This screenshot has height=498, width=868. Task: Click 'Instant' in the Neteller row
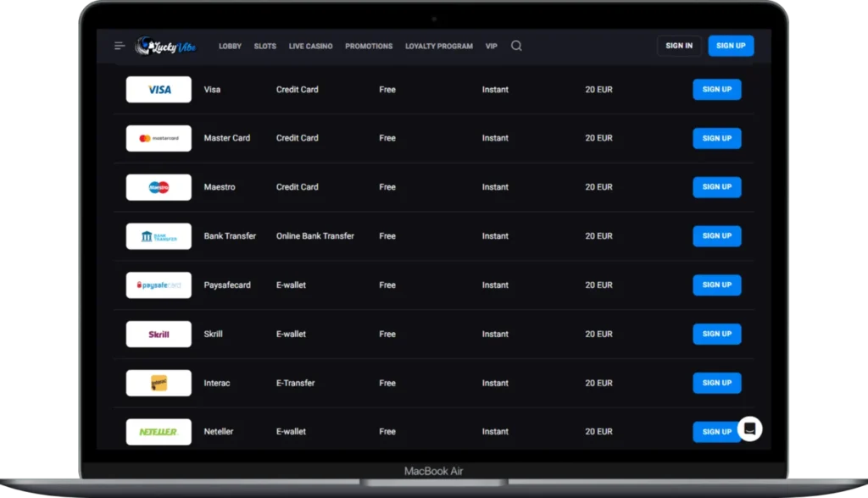point(495,432)
